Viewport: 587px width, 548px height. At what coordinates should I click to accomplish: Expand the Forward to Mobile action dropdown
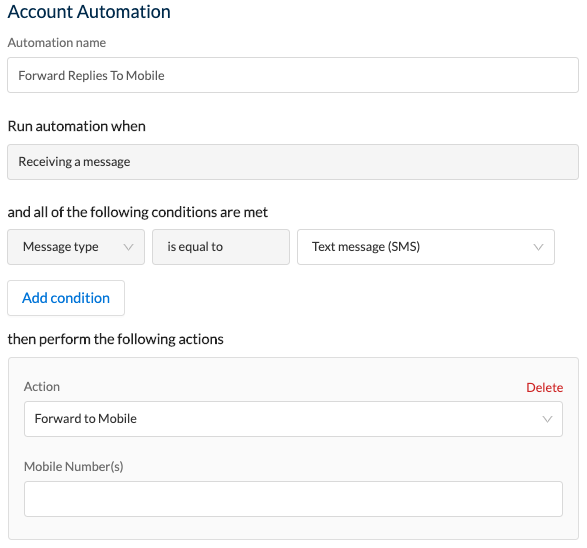point(293,419)
